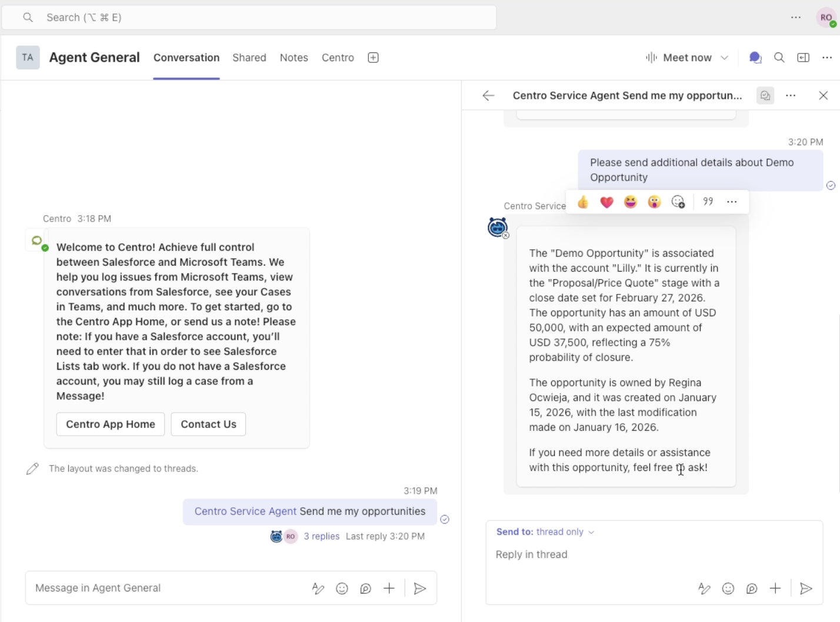Open plus actions in channel compose box
The image size is (840, 622).
coord(389,588)
